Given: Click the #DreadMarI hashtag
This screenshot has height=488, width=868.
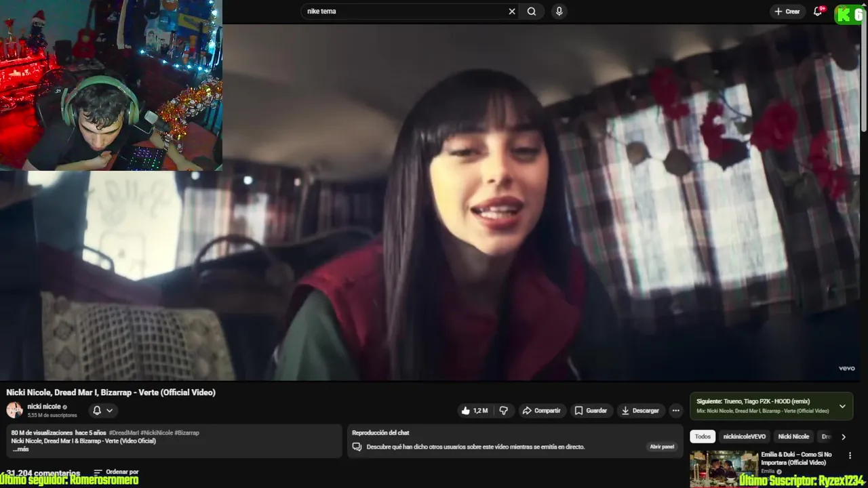Looking at the screenshot, I should 125,432.
